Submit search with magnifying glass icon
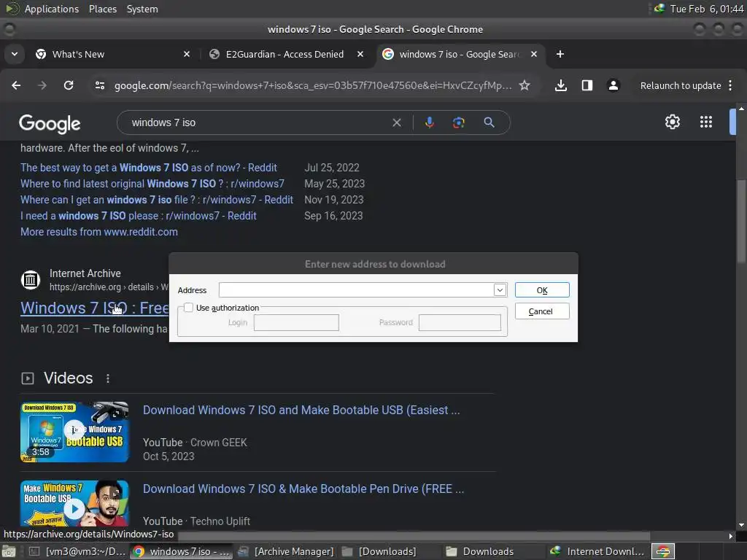Viewport: 747px width, 560px height. 489,122
